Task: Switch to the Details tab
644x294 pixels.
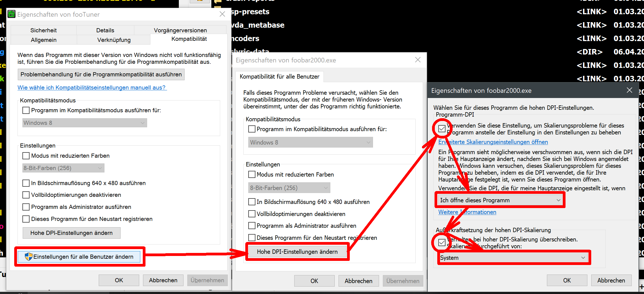Action: point(105,30)
